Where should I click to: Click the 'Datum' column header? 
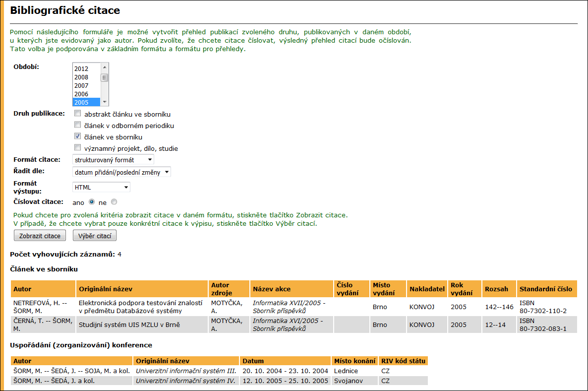(x=285, y=361)
